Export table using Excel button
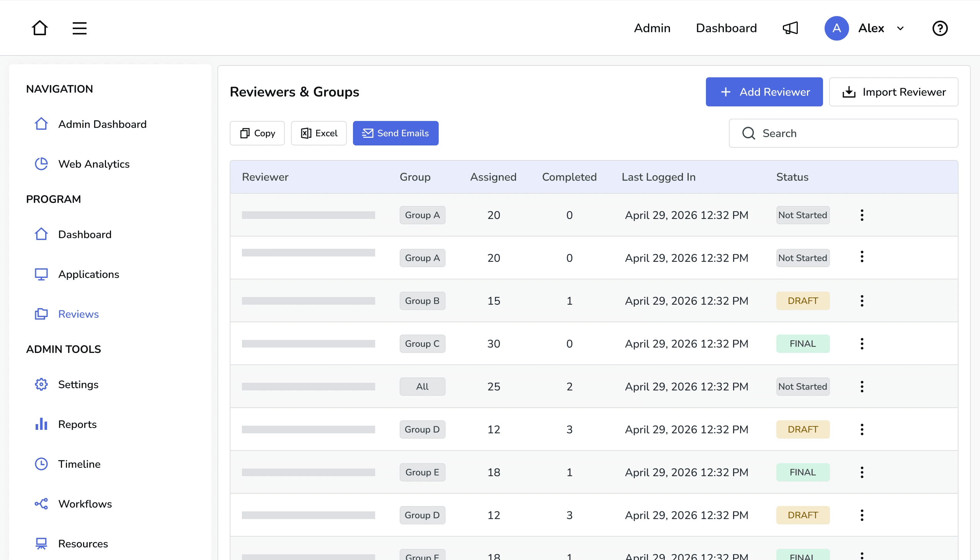Screen dimensions: 980x560 click(319, 133)
